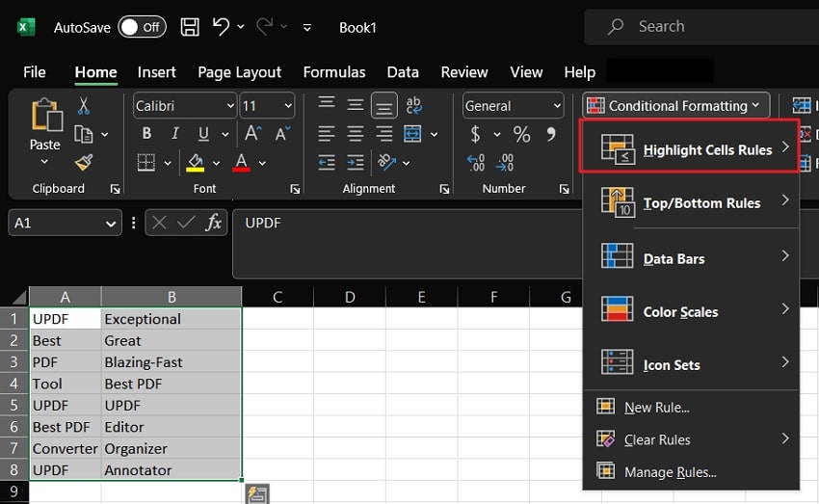Click the Conditional Formatting button
819x504 pixels.
674,106
